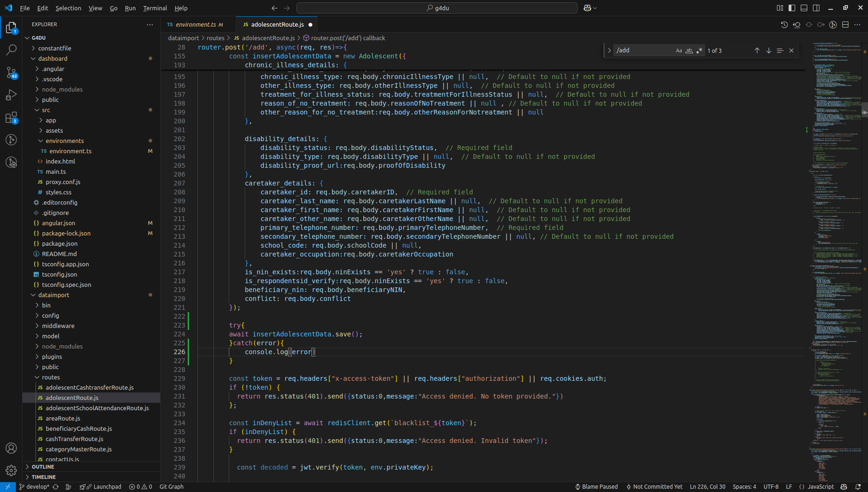The width and height of the screenshot is (868, 492).
Task: Toggle Match Case in find widget
Action: pos(679,50)
